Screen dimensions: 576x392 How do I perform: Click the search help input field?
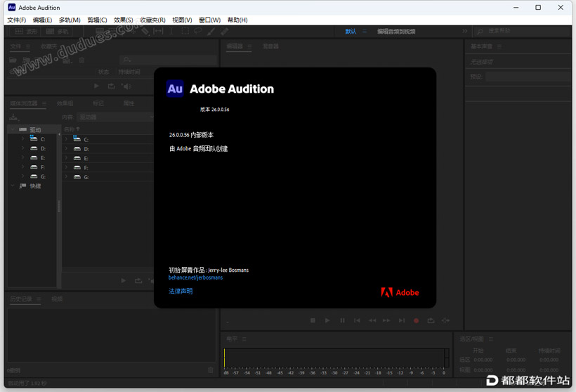coord(522,31)
